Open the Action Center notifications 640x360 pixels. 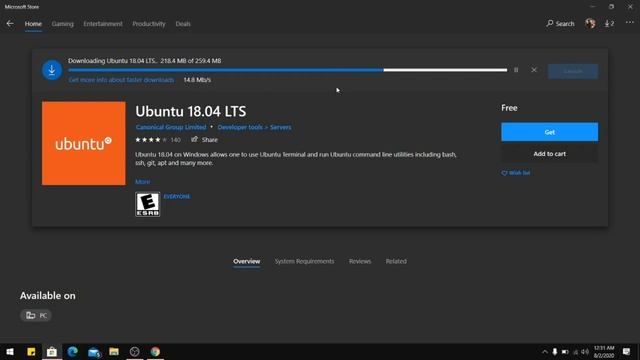tap(627, 352)
